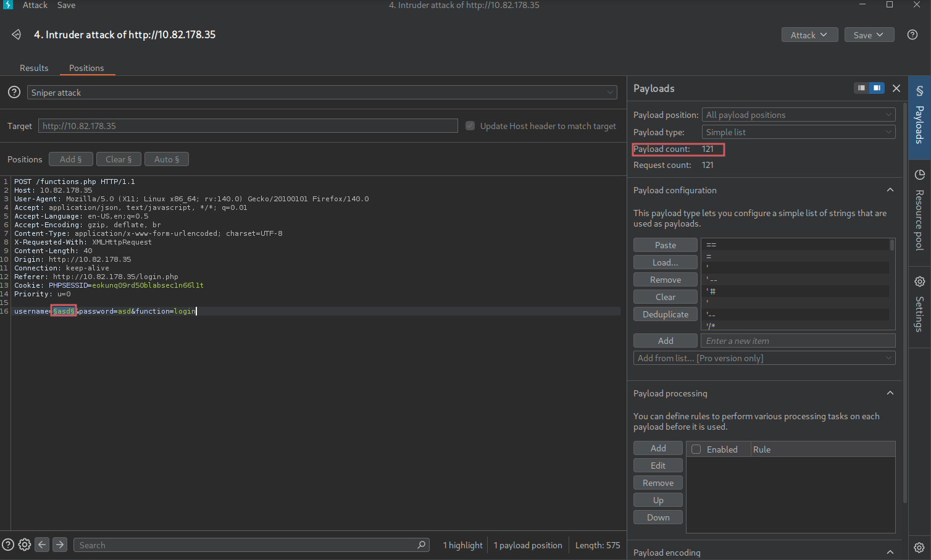Switch to the Results tab
The height and width of the screenshot is (560, 931).
click(34, 68)
